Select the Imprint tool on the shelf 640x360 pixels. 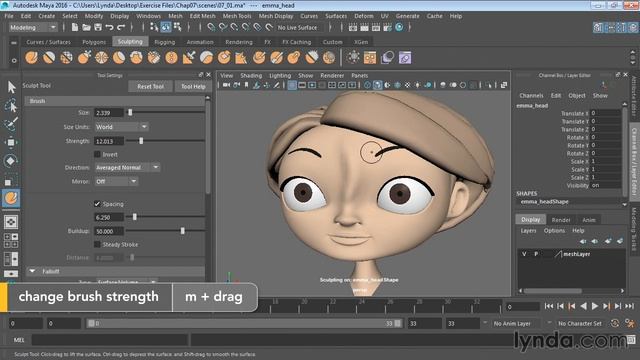(x=189, y=58)
